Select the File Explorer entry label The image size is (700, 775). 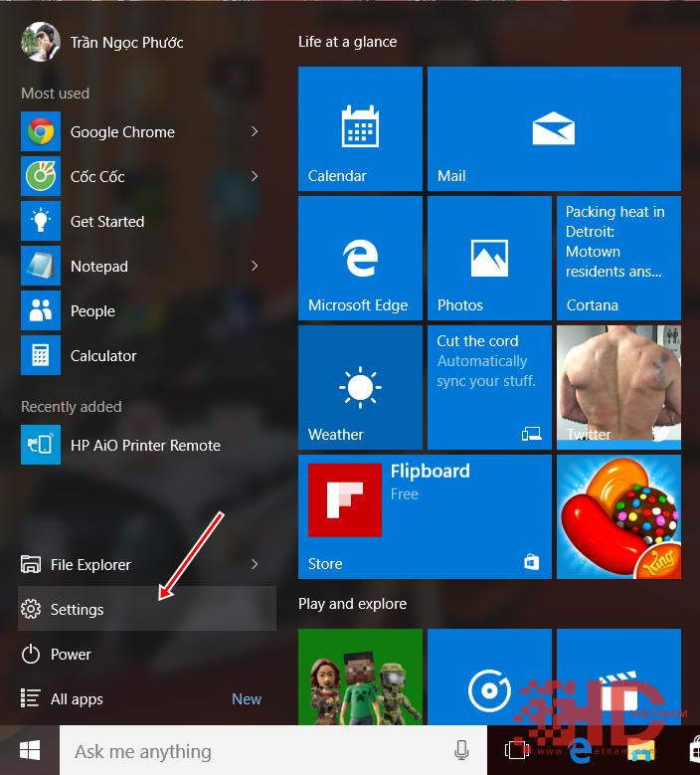[x=90, y=564]
